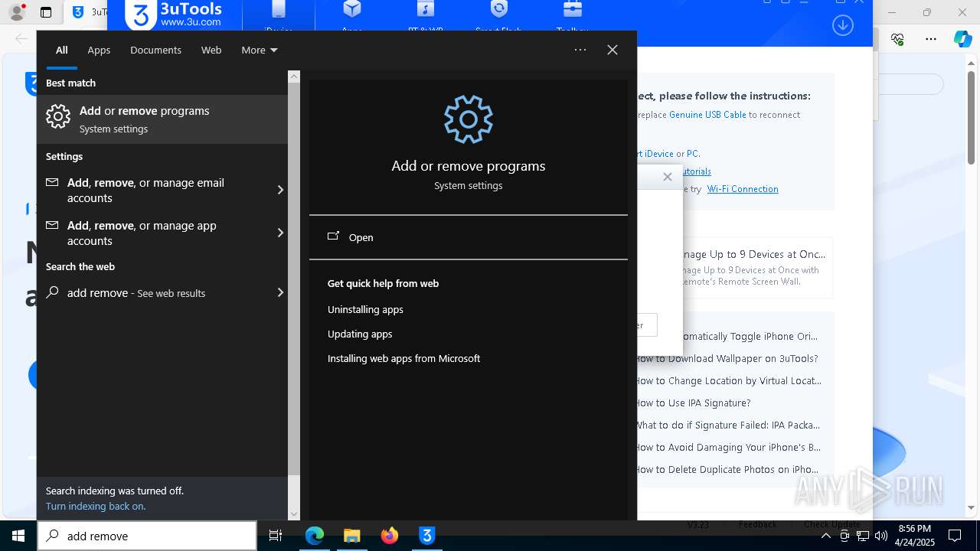
Task: Click the Meet Now tray icon
Action: point(844,536)
